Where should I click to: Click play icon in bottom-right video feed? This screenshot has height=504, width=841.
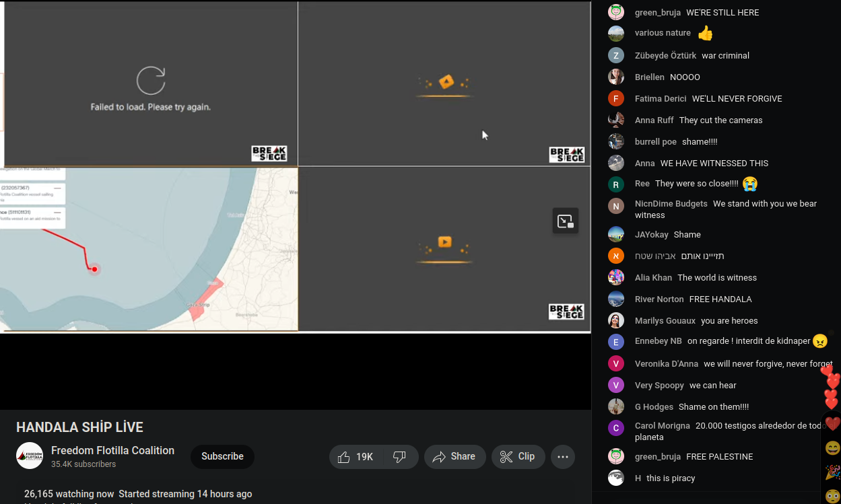444,242
